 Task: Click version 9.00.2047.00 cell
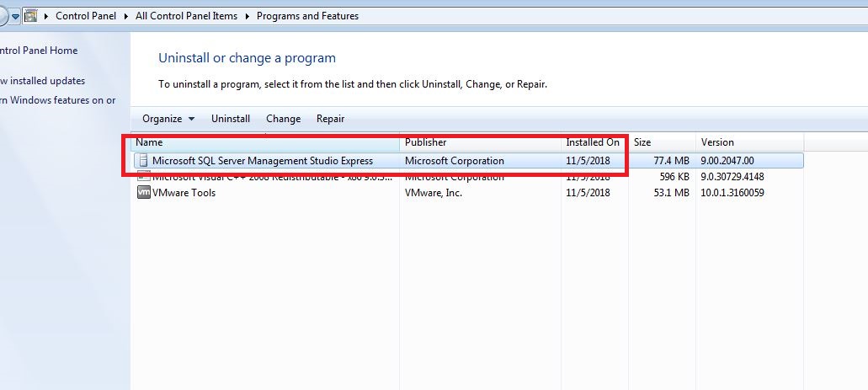tap(727, 161)
